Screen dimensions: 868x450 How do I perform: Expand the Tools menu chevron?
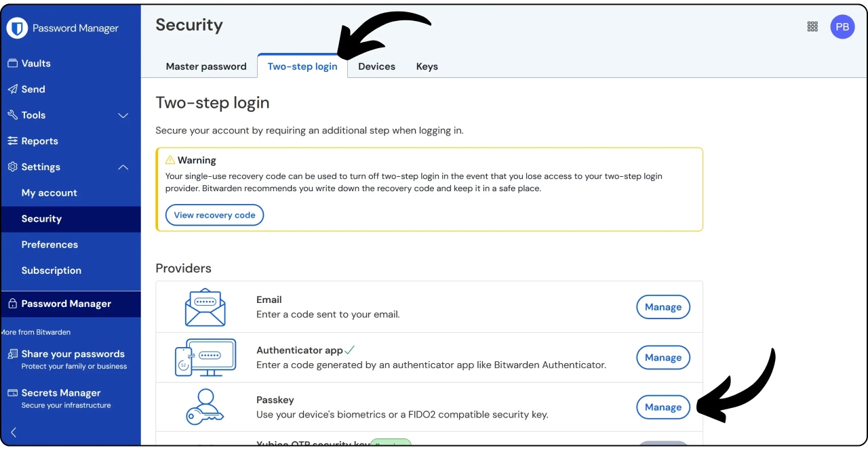pos(123,115)
